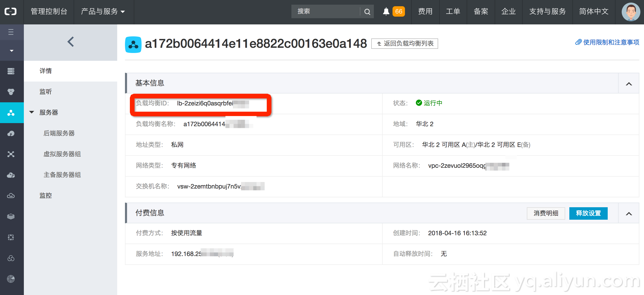Screen dimensions: 644x295
Task: Select 后端服务器 in the side menu
Action: coord(59,133)
